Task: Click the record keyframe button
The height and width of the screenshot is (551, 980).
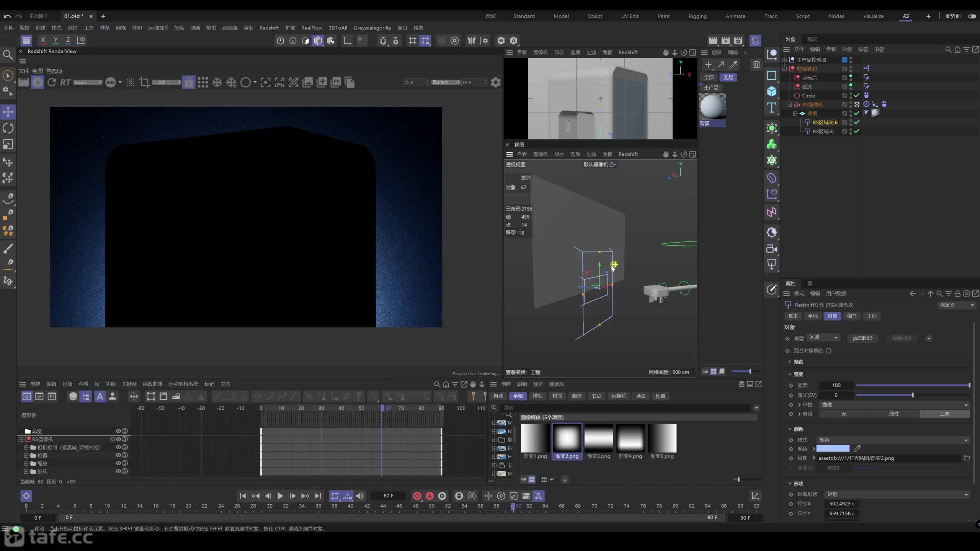Action: click(x=417, y=496)
